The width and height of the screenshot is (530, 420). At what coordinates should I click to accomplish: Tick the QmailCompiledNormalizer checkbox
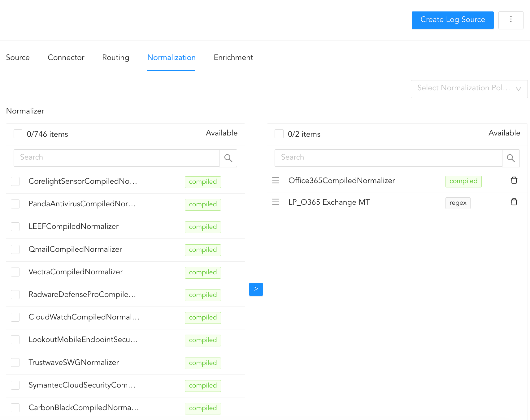[15, 249]
